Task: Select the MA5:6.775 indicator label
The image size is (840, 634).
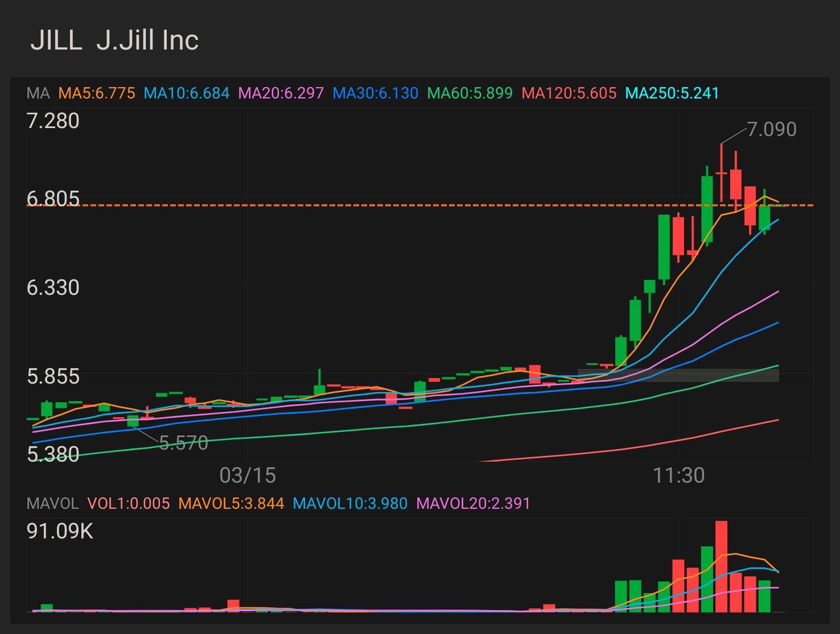Action: (x=97, y=93)
